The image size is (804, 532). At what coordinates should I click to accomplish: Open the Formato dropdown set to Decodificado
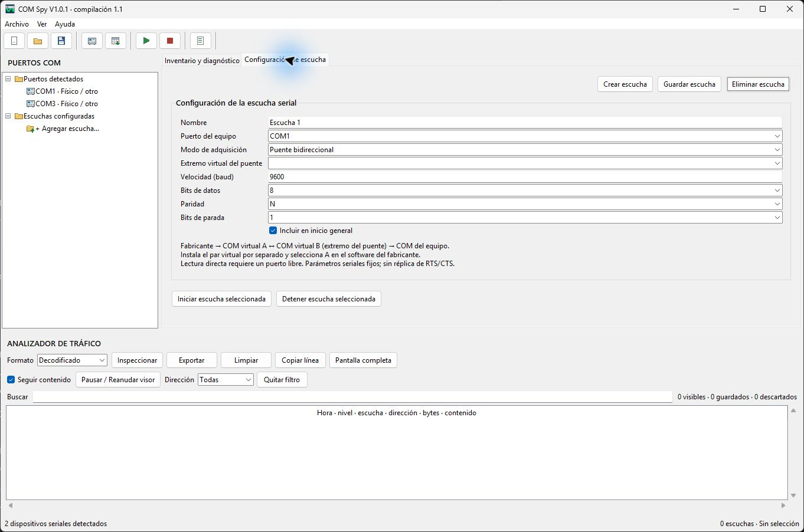pyautogui.click(x=72, y=360)
